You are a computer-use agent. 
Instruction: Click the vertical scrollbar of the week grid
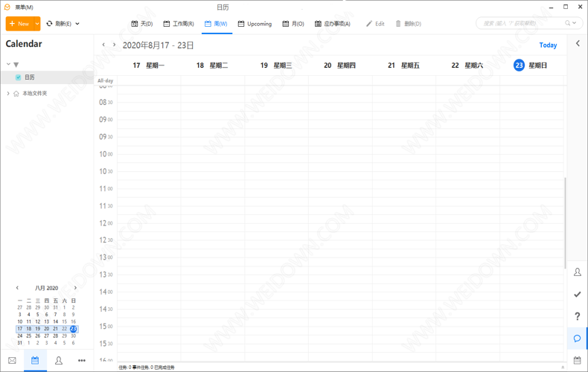point(565,222)
